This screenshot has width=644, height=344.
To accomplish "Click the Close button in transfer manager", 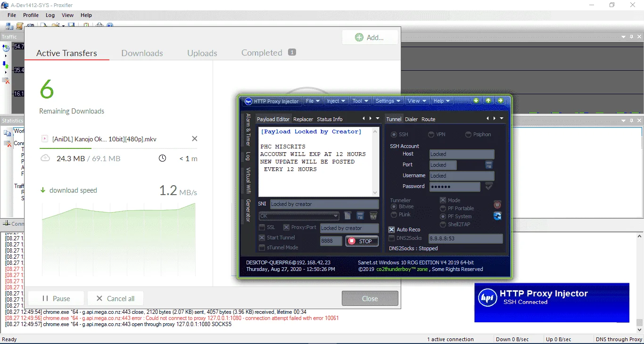I will click(x=370, y=298).
